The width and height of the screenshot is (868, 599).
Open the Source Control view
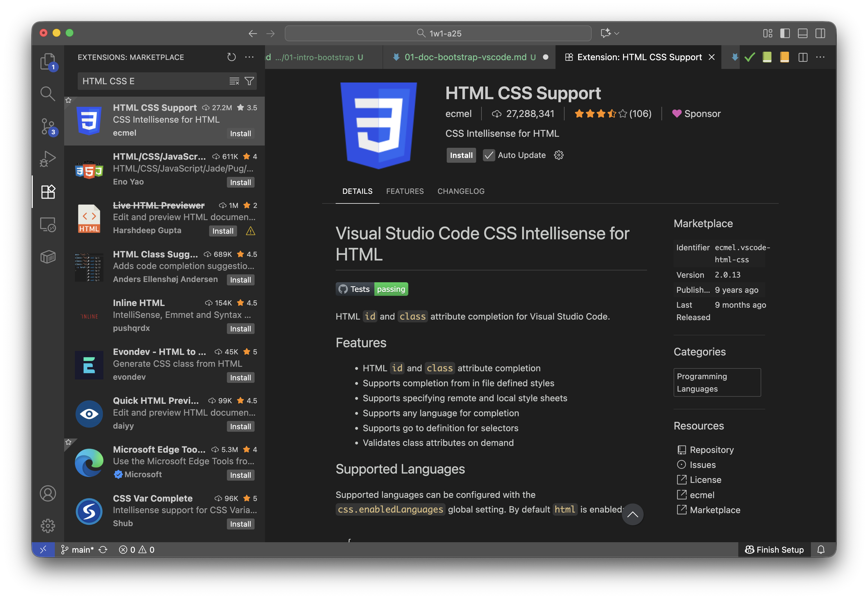point(48,127)
